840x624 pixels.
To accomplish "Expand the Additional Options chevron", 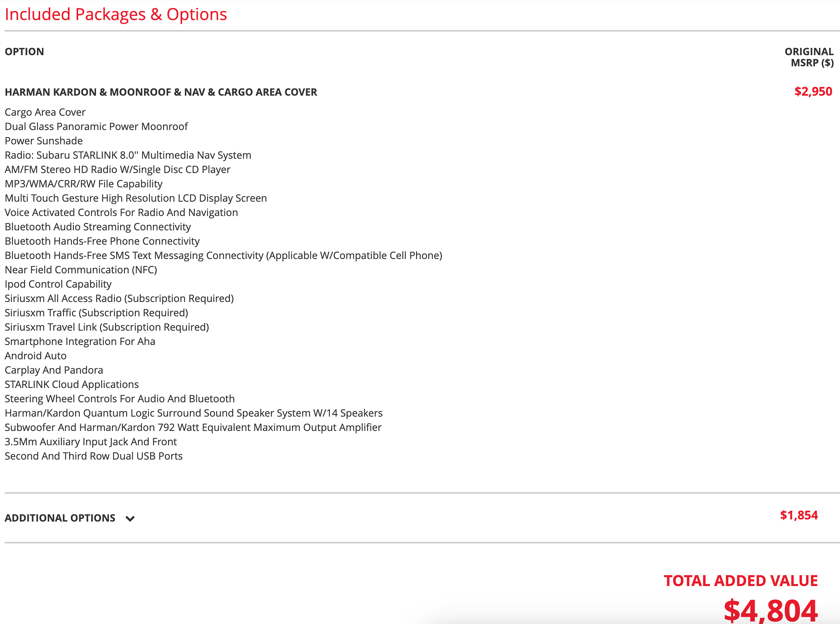I will 130,519.
